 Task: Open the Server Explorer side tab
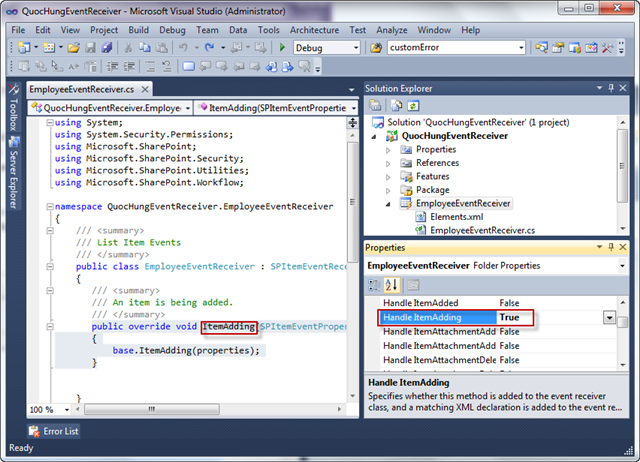click(x=13, y=173)
